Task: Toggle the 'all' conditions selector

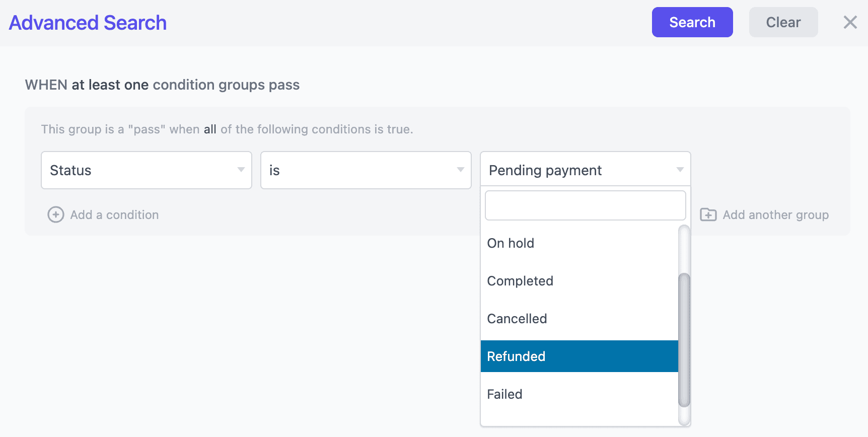Action: pyautogui.click(x=210, y=129)
